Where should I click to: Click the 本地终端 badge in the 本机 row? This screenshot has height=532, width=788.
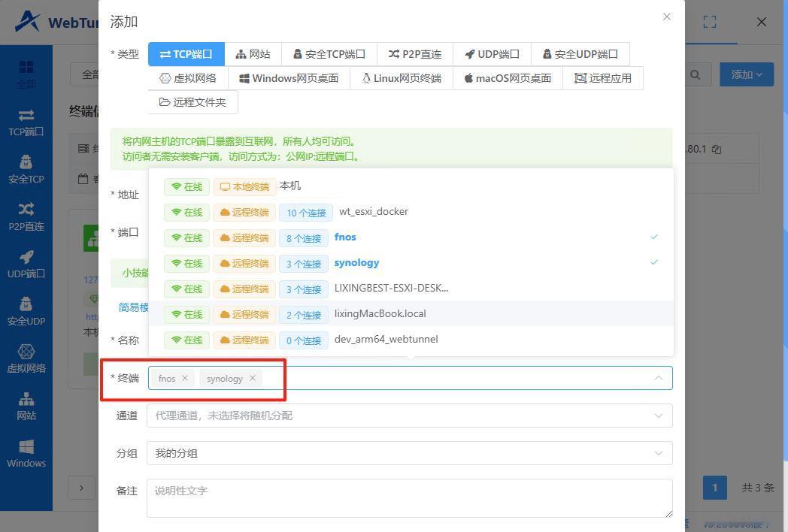pos(244,187)
